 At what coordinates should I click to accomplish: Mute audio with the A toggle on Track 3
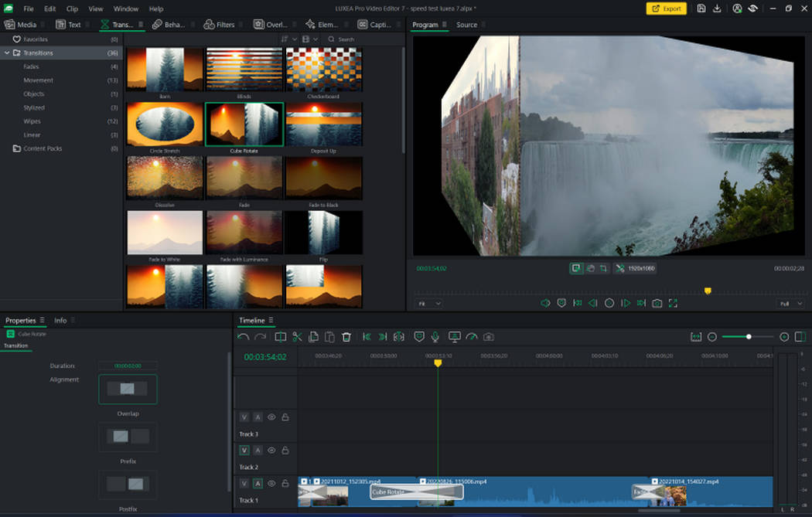(x=258, y=417)
